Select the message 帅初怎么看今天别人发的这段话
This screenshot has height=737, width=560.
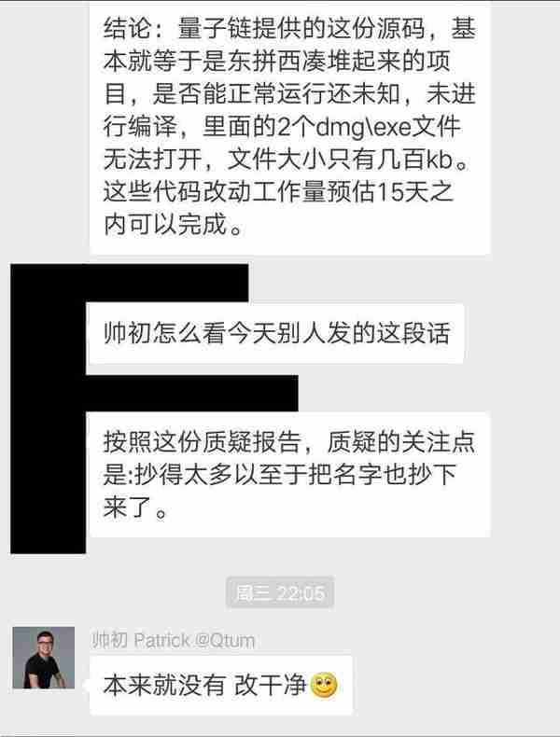[x=276, y=333]
